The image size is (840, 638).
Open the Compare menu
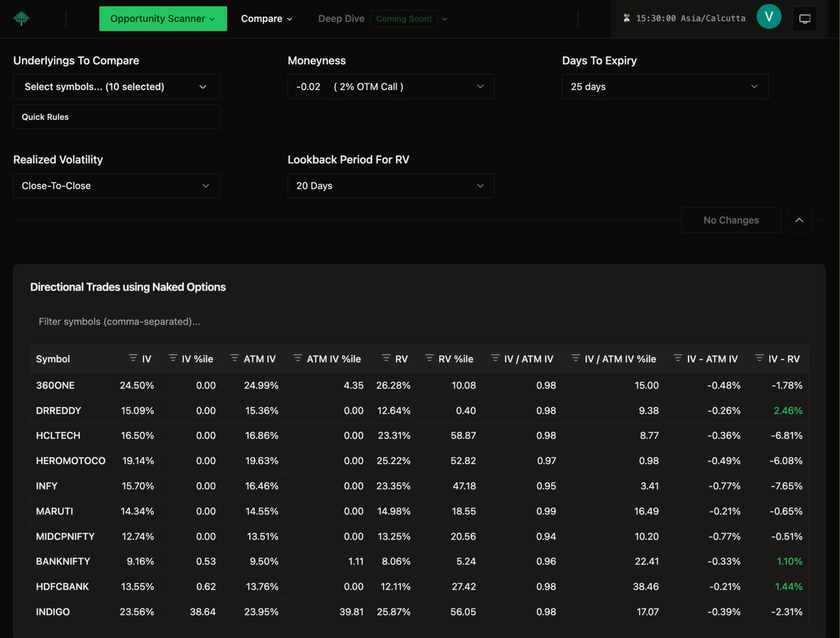(x=267, y=19)
